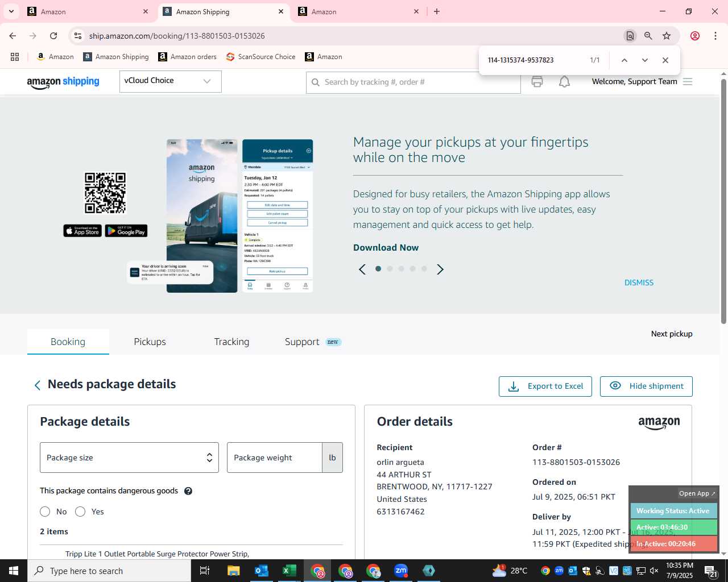
Task: Click the Download Now link
Action: coord(386,248)
